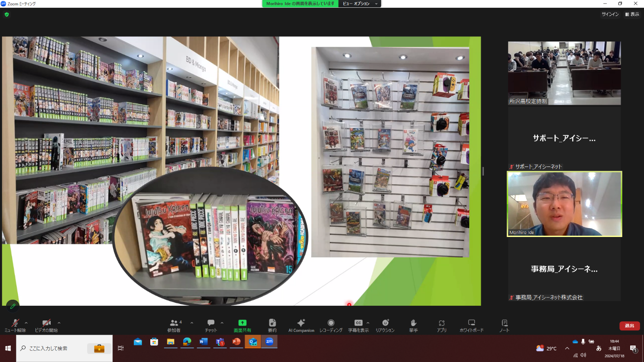Viewport: 644px width, 362px height.
Task: Open Microsoft Edge from taskbar
Action: 187,342
